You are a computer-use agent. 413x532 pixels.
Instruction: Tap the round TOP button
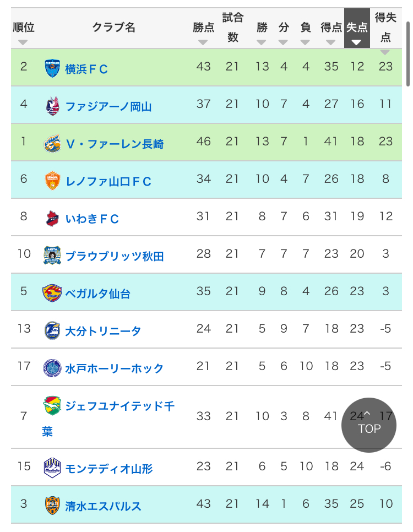click(x=369, y=425)
